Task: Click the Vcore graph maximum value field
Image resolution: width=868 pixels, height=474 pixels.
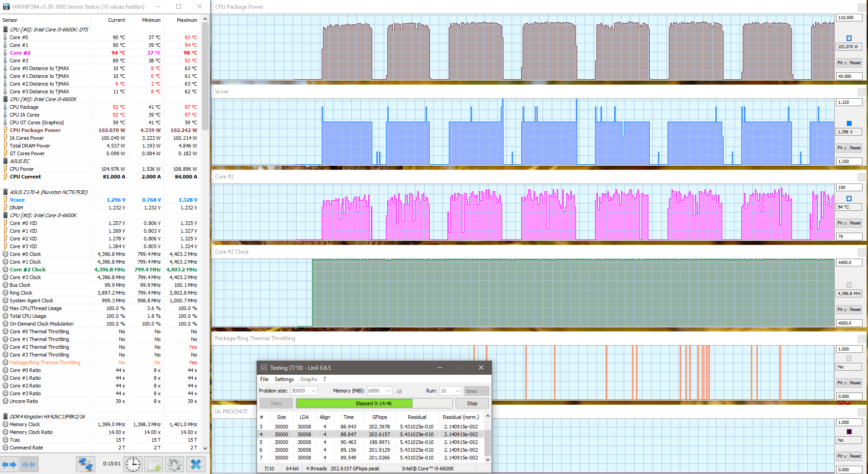Action: pyautogui.click(x=849, y=102)
